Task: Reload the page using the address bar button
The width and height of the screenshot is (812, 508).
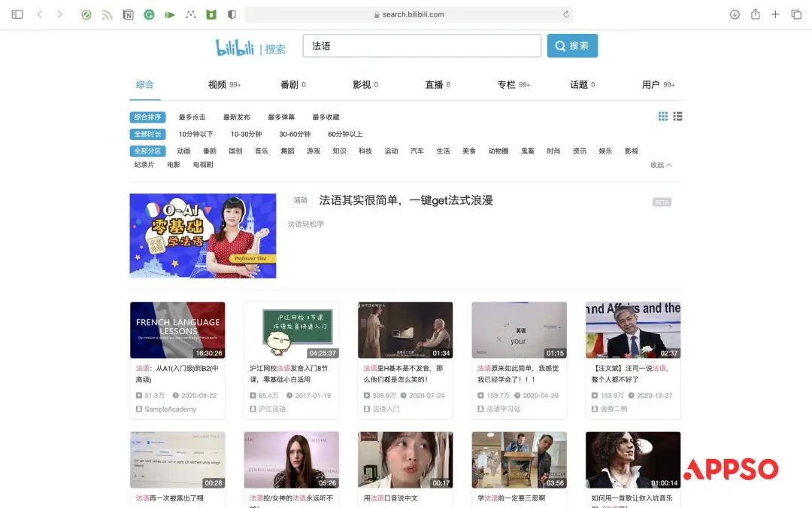Action: pos(567,14)
